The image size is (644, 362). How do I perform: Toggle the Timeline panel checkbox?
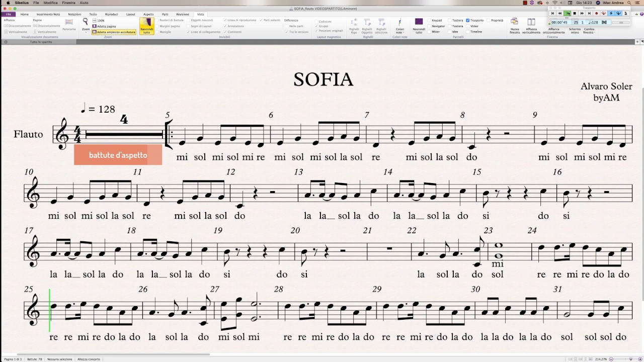click(x=468, y=32)
